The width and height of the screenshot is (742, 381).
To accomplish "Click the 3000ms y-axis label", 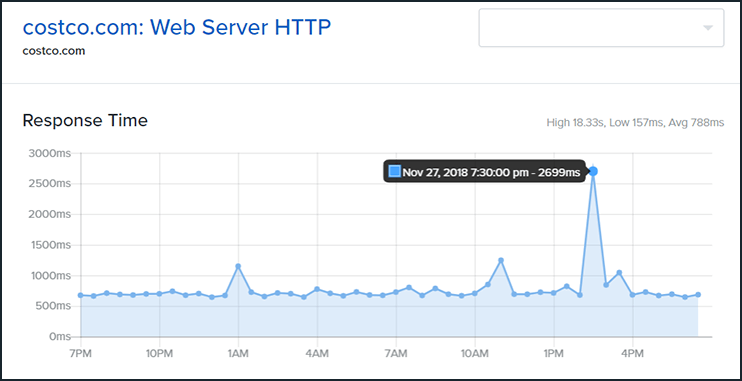I will (x=50, y=153).
